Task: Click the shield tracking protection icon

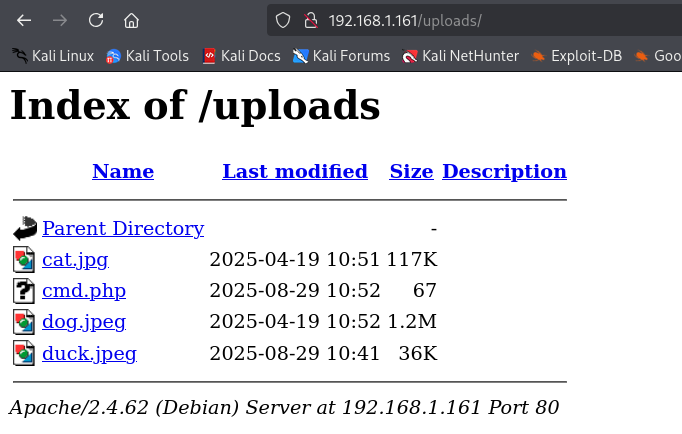Action: tap(283, 20)
